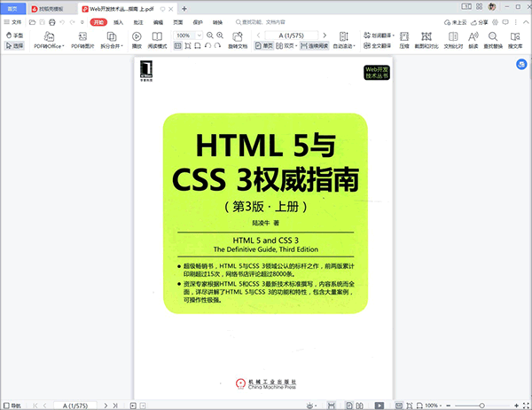Open the 双页 double page dropdown
The height and width of the screenshot is (410, 532).
point(286,45)
